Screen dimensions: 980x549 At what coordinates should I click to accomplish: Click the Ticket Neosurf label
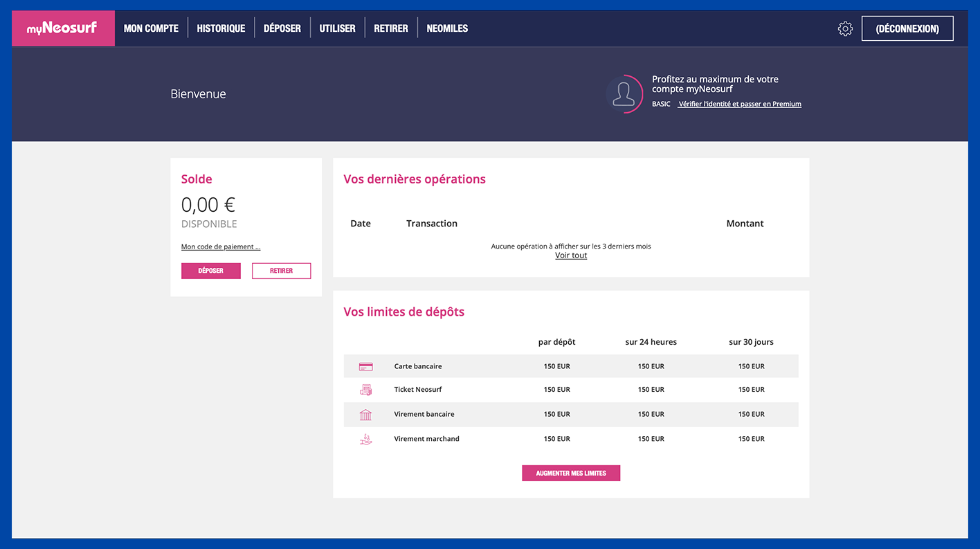tap(418, 389)
